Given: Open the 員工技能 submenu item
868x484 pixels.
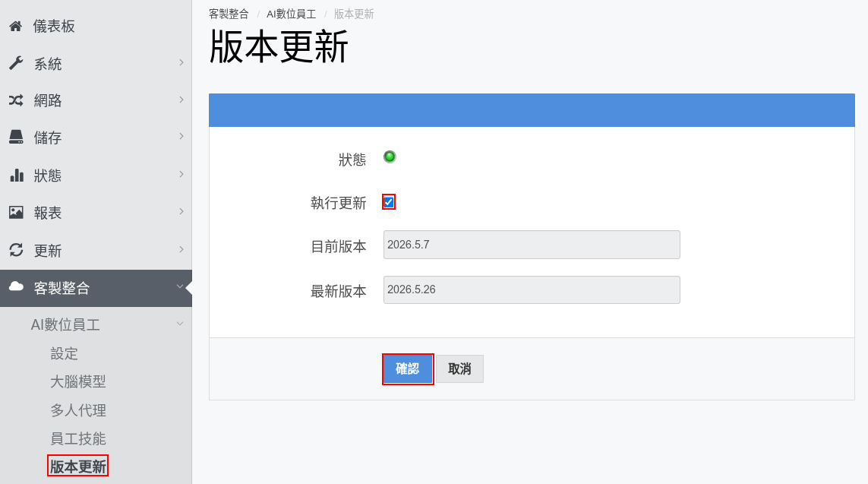Looking at the screenshot, I should [x=78, y=438].
